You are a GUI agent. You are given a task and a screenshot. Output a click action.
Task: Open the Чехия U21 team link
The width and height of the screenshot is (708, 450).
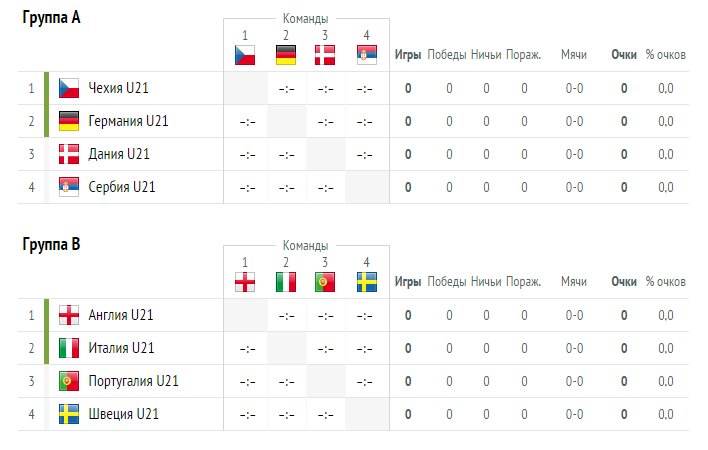pos(118,88)
